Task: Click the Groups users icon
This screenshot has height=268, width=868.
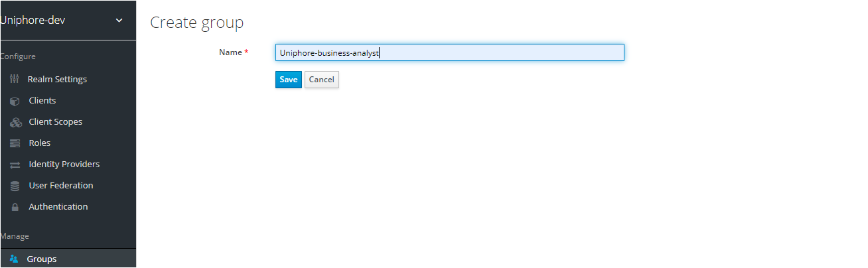Action: (14, 259)
